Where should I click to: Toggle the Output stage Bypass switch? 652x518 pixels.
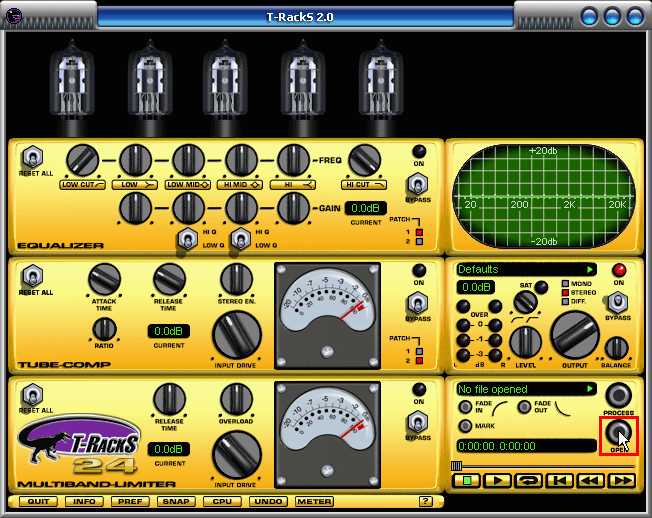coord(618,302)
